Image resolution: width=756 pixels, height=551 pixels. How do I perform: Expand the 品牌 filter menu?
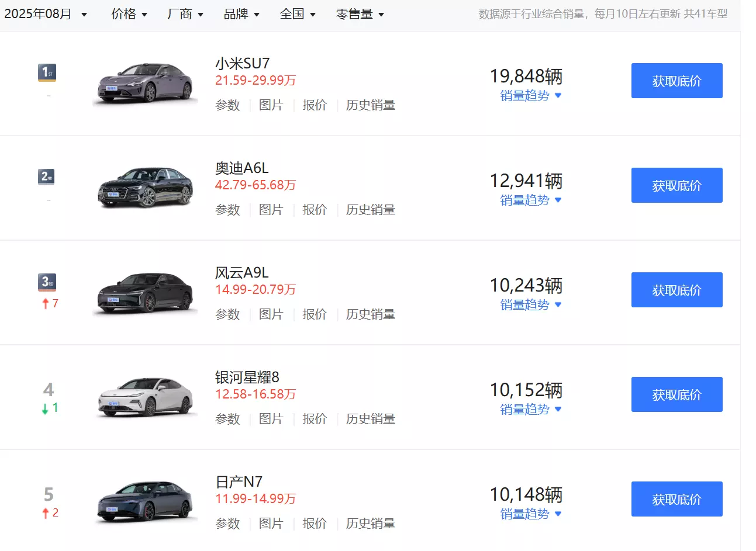pos(241,14)
